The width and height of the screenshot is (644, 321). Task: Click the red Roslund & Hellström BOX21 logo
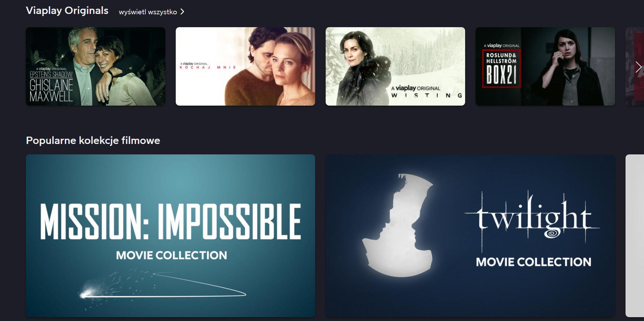pyautogui.click(x=501, y=68)
